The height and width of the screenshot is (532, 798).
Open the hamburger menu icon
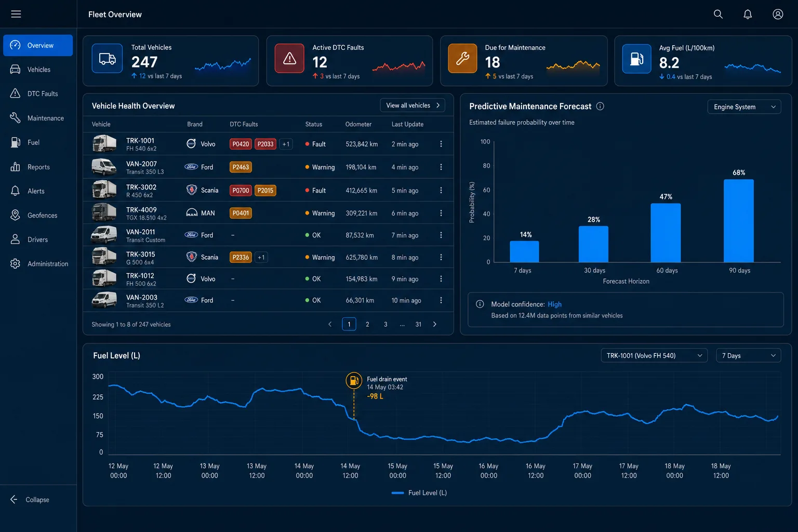point(16,14)
